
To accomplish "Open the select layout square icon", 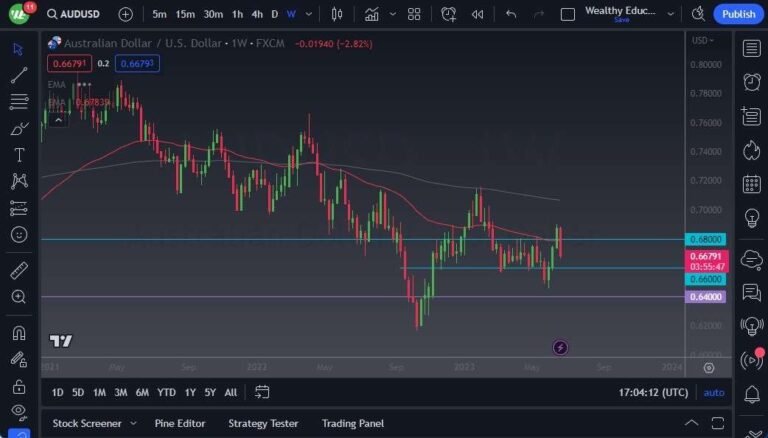I will coord(568,14).
